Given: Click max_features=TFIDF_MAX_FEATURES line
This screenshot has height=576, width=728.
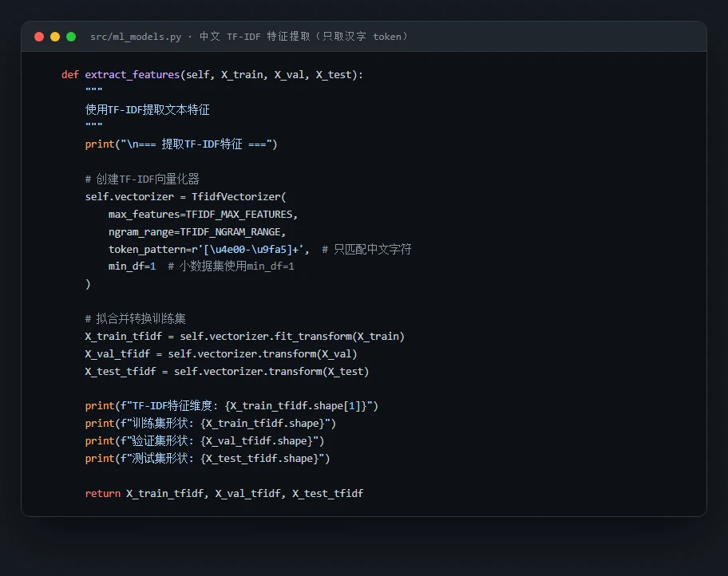Looking at the screenshot, I should pyautogui.click(x=203, y=215).
